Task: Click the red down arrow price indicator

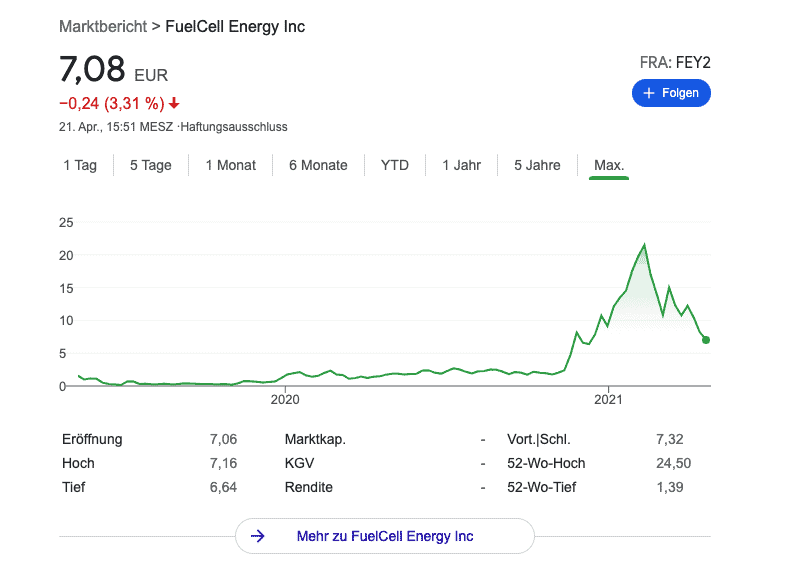Action: 174,103
